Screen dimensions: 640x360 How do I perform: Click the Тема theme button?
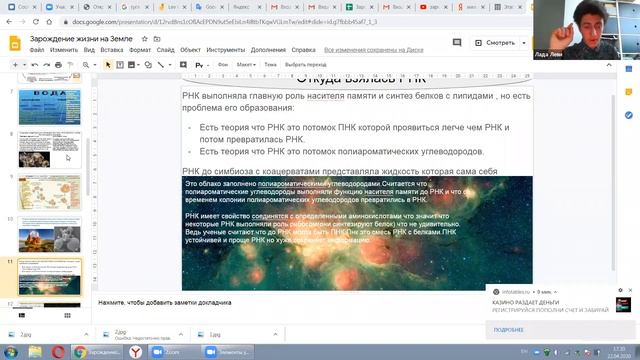[x=270, y=65]
